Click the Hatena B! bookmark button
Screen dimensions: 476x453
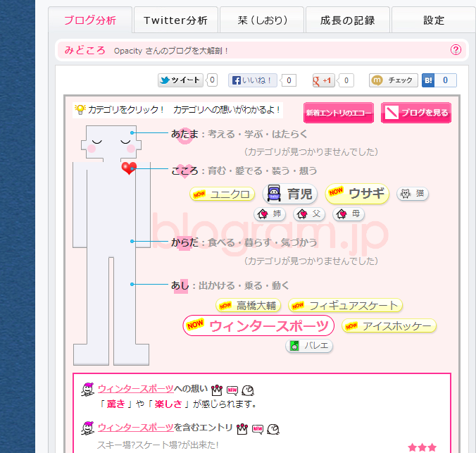tap(428, 80)
